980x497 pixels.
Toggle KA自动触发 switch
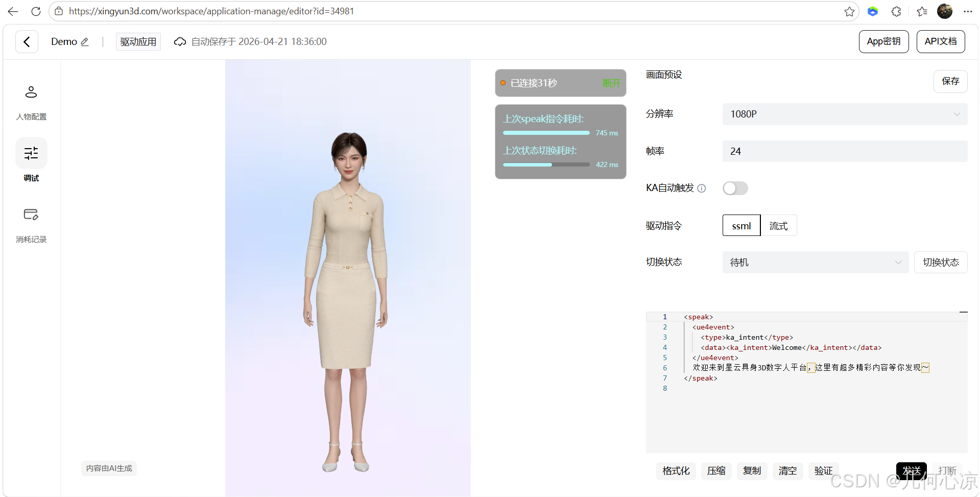[x=735, y=188]
